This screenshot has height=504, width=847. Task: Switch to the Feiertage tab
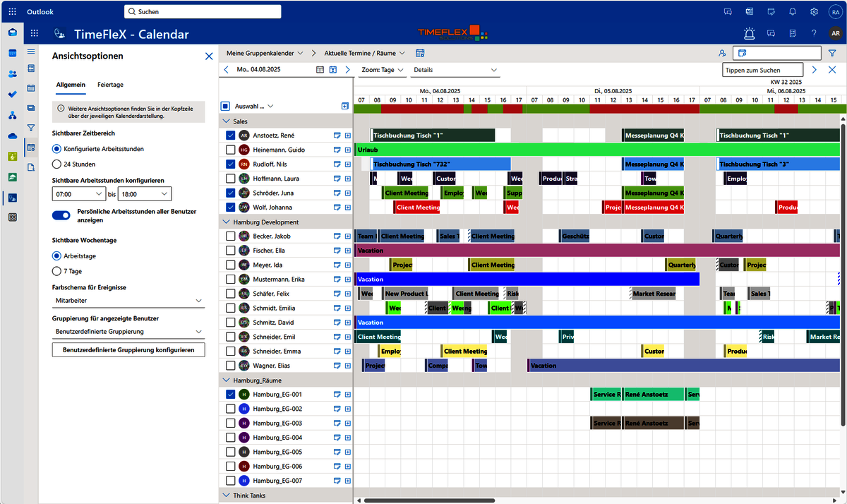pyautogui.click(x=110, y=85)
